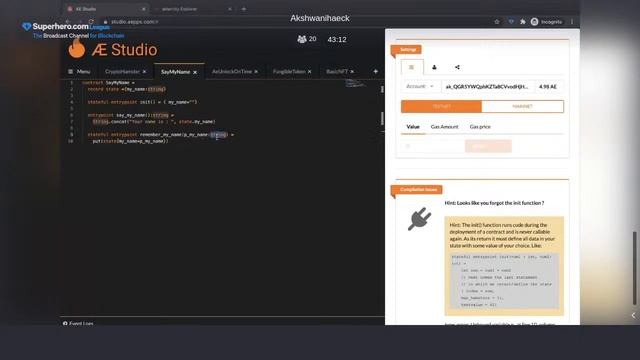Select the MAINNET network toggle
Image resolution: width=640 pixels, height=360 pixels.
(522, 107)
